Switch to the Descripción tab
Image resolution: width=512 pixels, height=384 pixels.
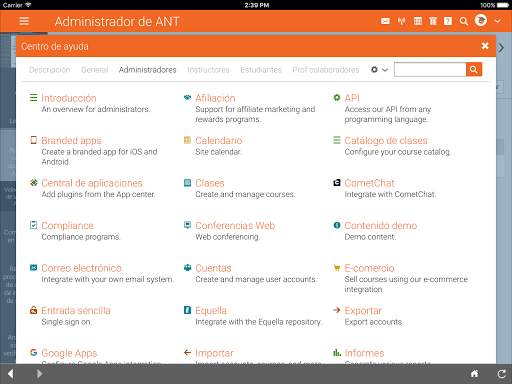[50, 70]
